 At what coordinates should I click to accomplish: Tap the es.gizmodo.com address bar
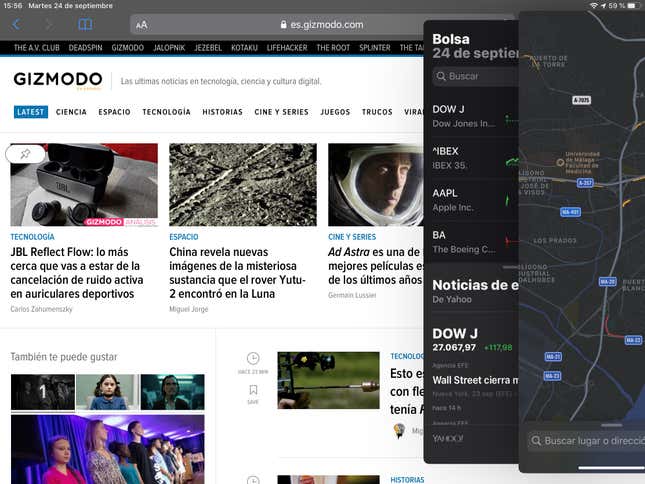point(321,25)
